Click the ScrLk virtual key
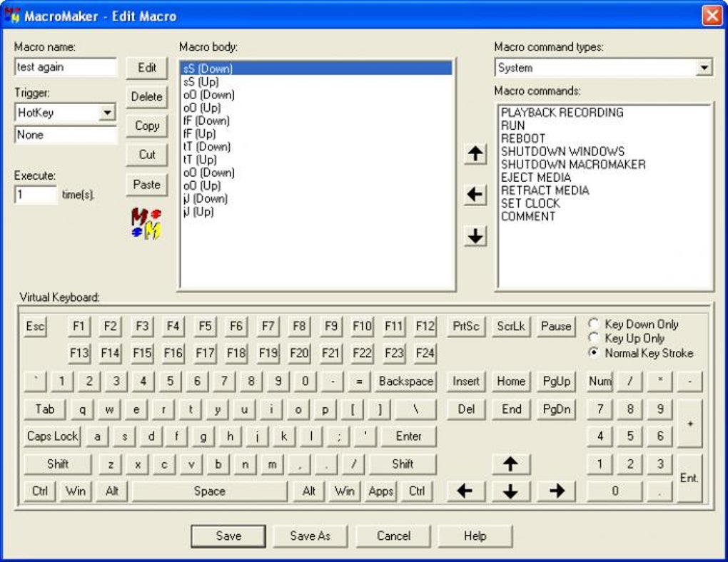The width and height of the screenshot is (728, 562). [511, 326]
